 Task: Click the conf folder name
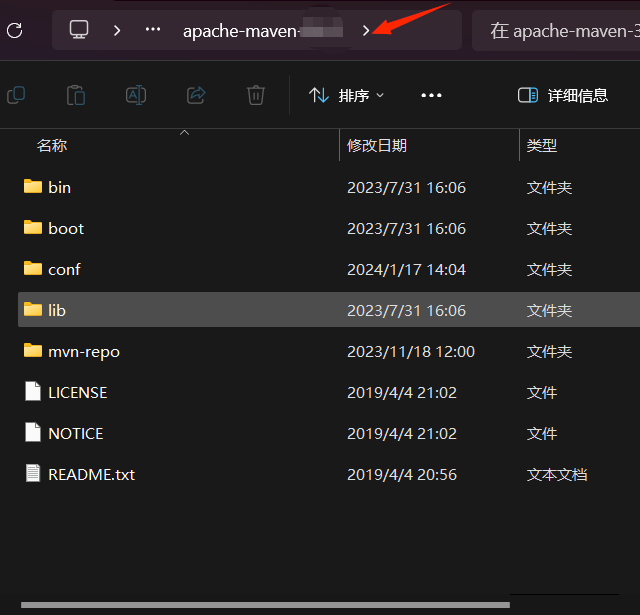64,270
